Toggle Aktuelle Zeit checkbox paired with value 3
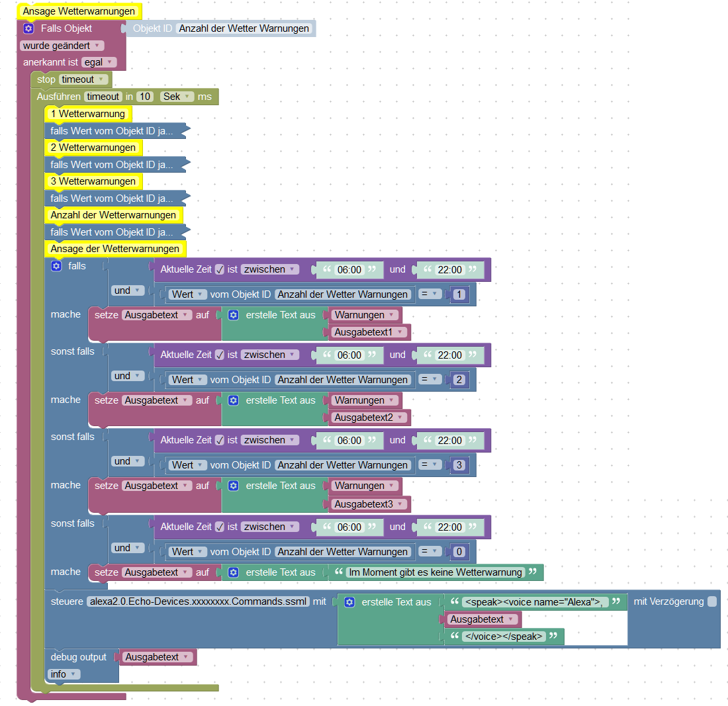 point(220,441)
